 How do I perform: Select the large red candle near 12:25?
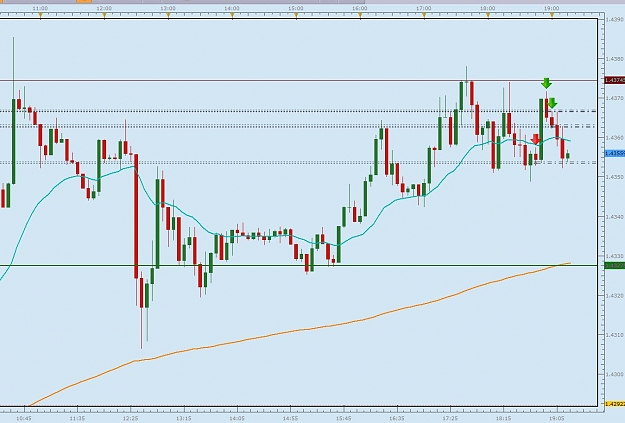(136, 216)
